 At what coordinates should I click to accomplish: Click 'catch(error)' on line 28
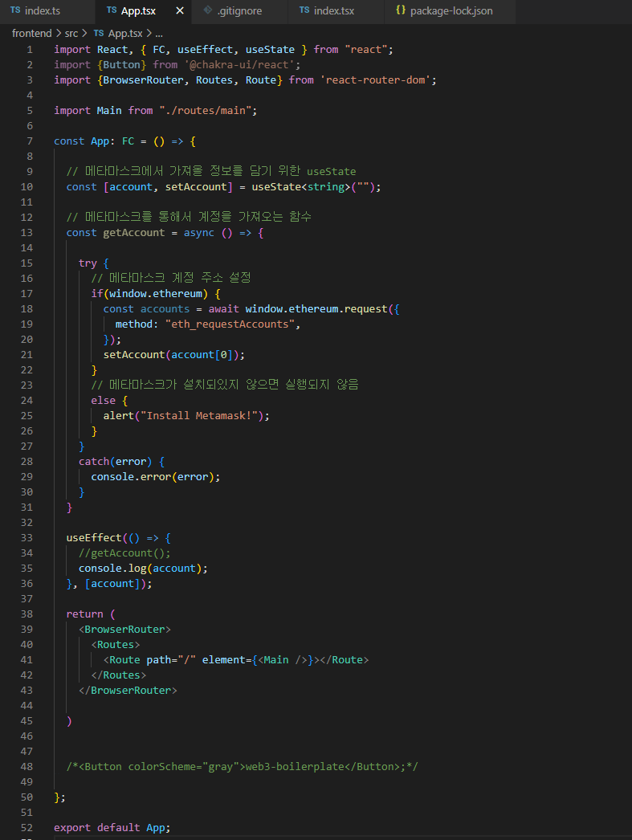pyautogui.click(x=115, y=462)
